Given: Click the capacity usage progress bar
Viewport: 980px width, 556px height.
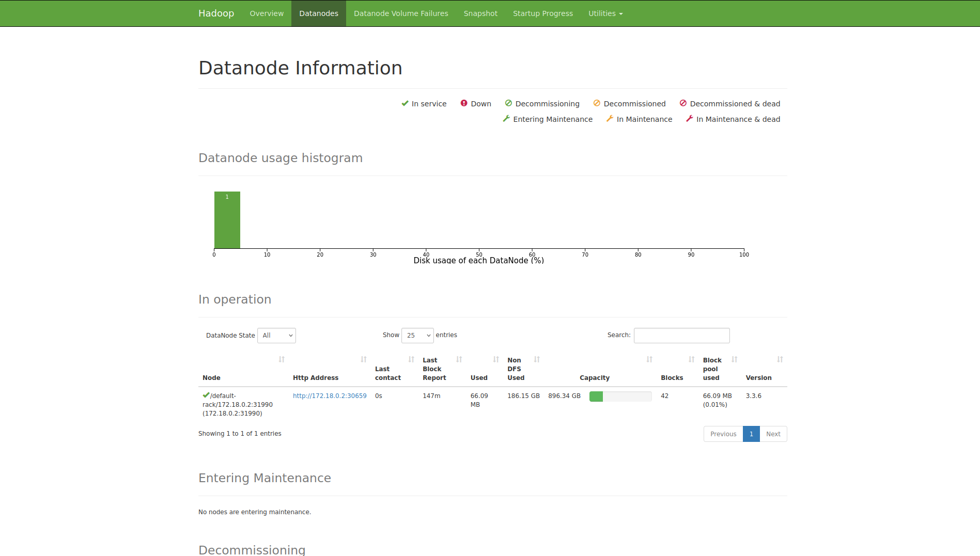Looking at the screenshot, I should (x=620, y=396).
